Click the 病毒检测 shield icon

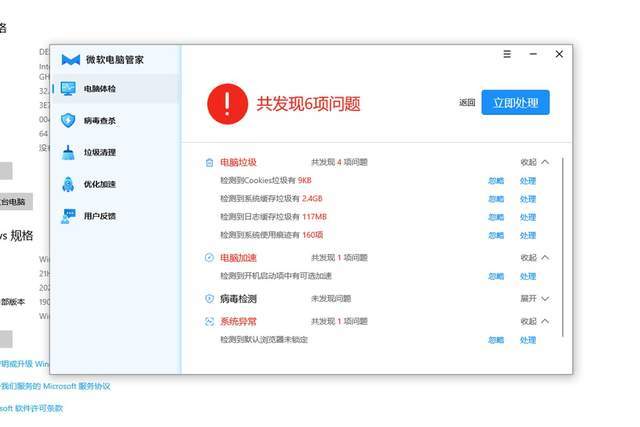[209, 299]
